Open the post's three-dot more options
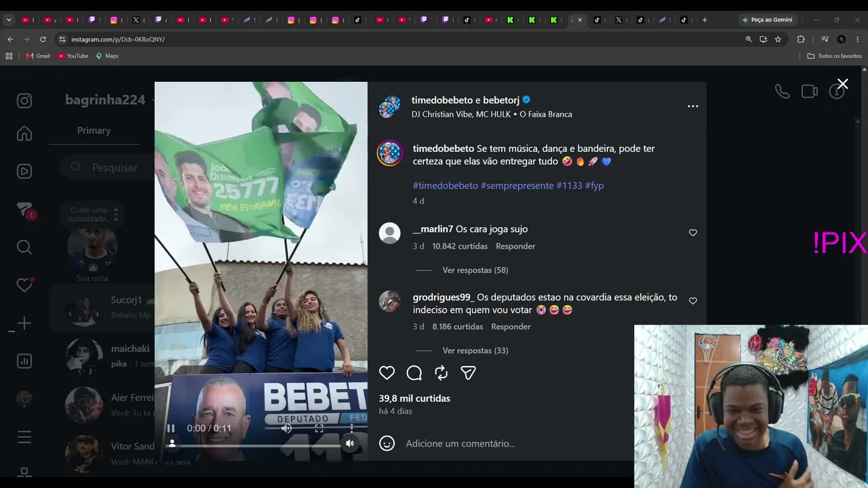This screenshot has width=868, height=488. coord(693,106)
